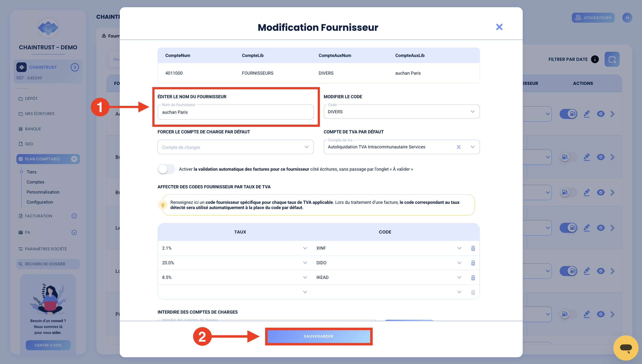Select Comptes under Plan Comptable

[x=35, y=182]
